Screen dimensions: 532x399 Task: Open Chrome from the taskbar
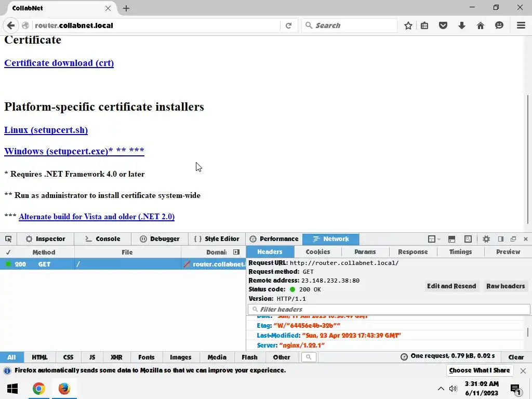(x=38, y=389)
